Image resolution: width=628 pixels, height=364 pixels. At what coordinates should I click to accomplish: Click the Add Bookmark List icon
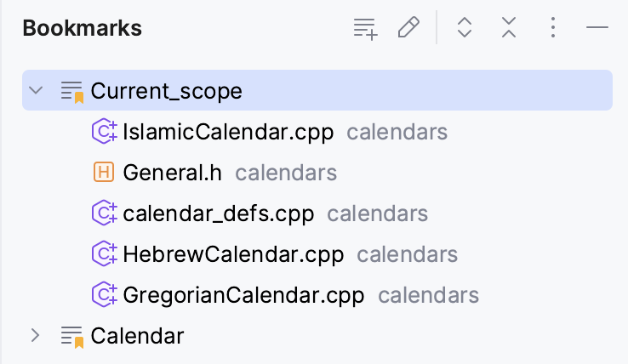click(365, 28)
